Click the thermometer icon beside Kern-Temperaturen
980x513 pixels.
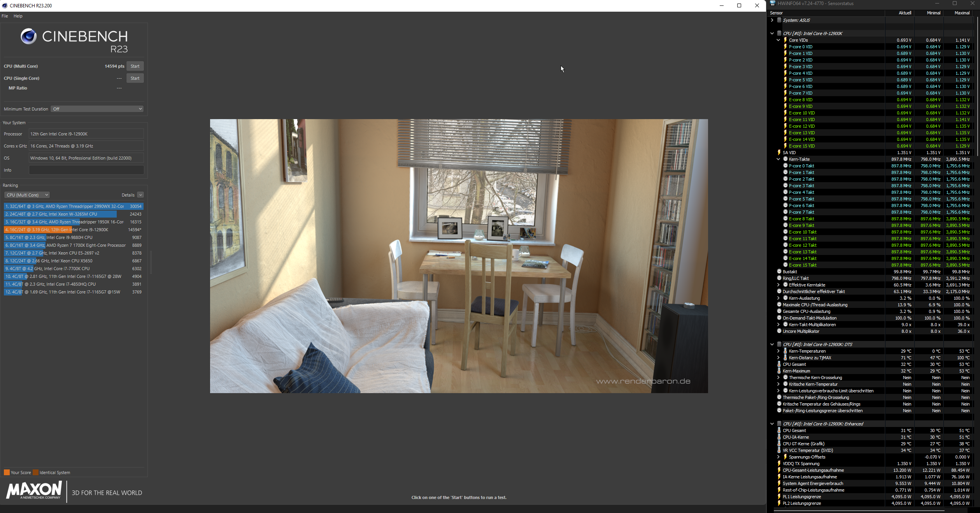coord(785,351)
